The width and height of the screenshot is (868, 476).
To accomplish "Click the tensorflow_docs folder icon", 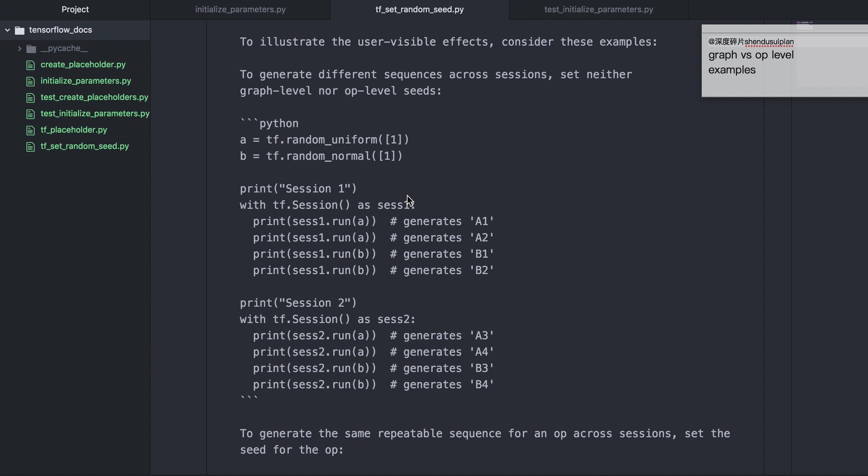I will coord(19,30).
